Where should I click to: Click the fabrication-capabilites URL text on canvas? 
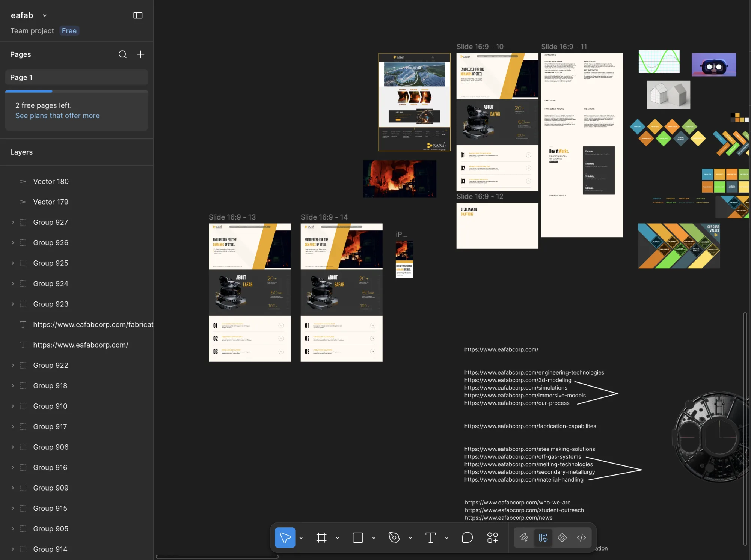530,426
